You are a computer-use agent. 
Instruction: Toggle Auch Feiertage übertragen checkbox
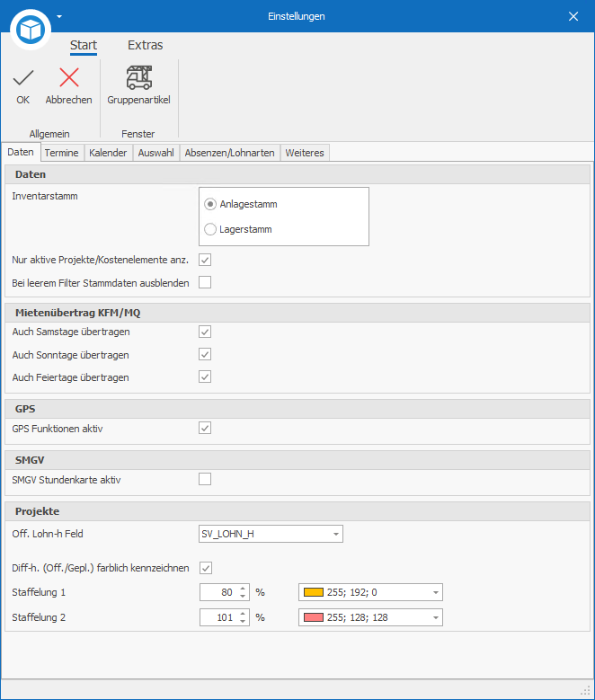click(205, 377)
